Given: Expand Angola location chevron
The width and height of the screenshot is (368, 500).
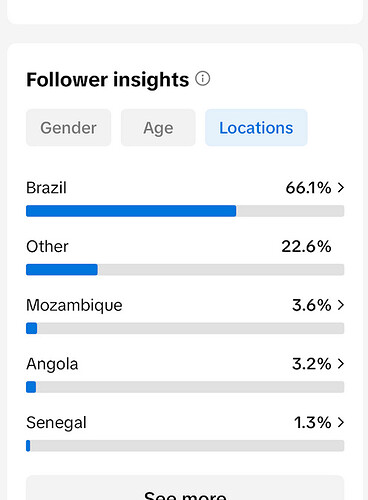Looking at the screenshot, I should pyautogui.click(x=340, y=364).
